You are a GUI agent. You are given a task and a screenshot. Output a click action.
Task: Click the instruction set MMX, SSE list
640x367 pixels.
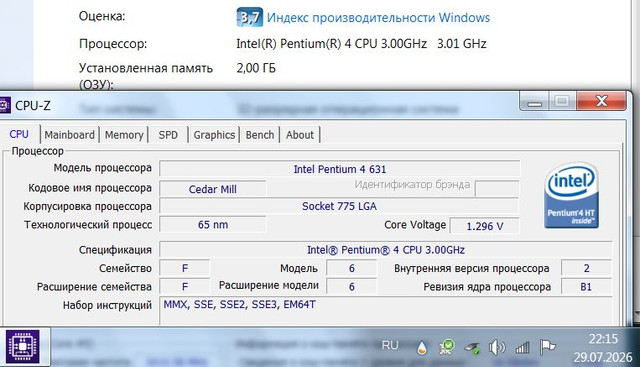click(386, 311)
